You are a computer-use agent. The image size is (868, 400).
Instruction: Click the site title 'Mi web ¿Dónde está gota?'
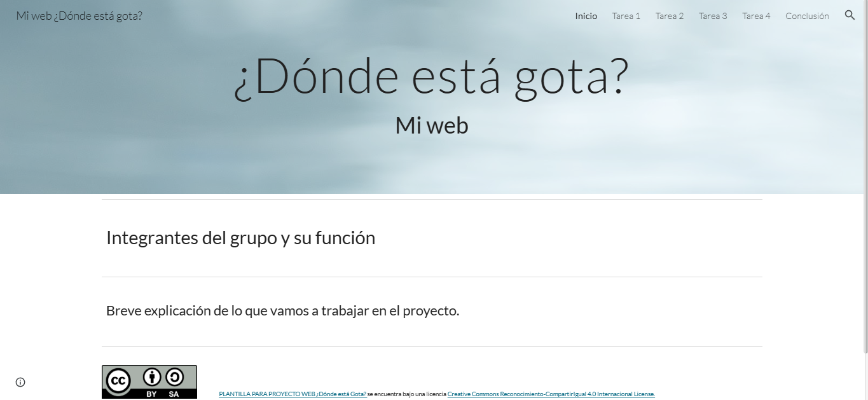pos(79,15)
